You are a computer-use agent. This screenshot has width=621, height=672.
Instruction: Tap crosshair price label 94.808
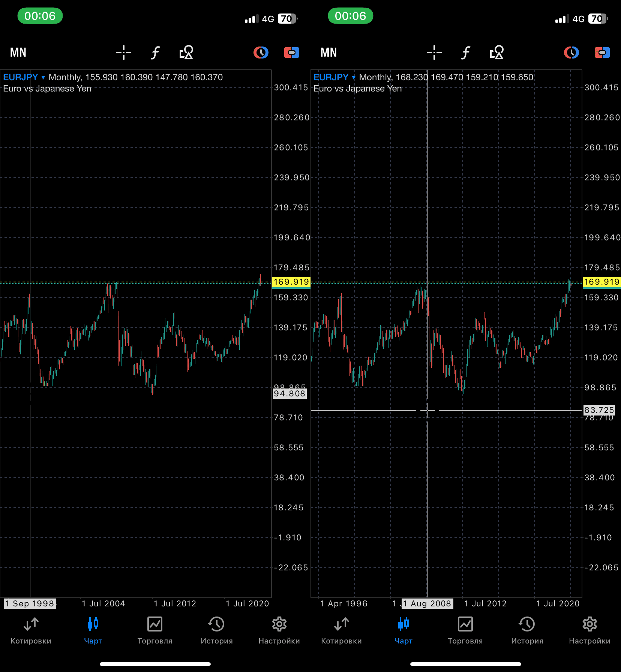(289, 394)
